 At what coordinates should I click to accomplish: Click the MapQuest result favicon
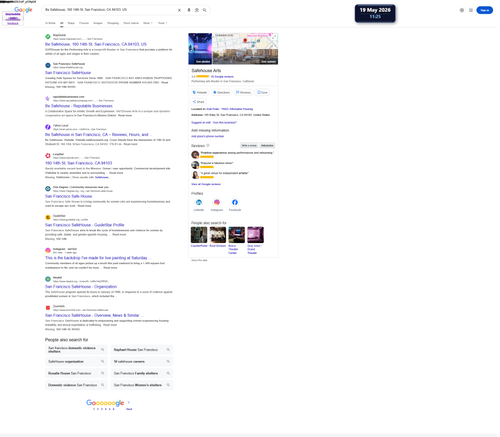[x=48, y=37]
